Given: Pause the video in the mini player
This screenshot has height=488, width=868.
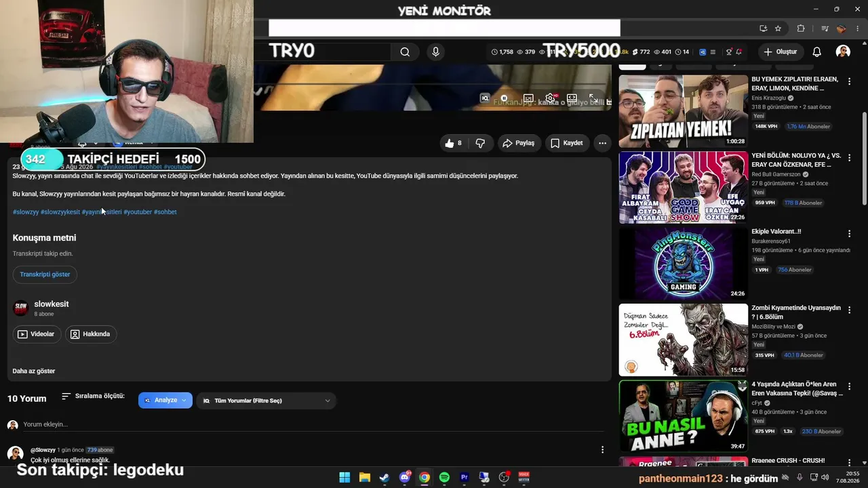Looking at the screenshot, I should point(504,98).
